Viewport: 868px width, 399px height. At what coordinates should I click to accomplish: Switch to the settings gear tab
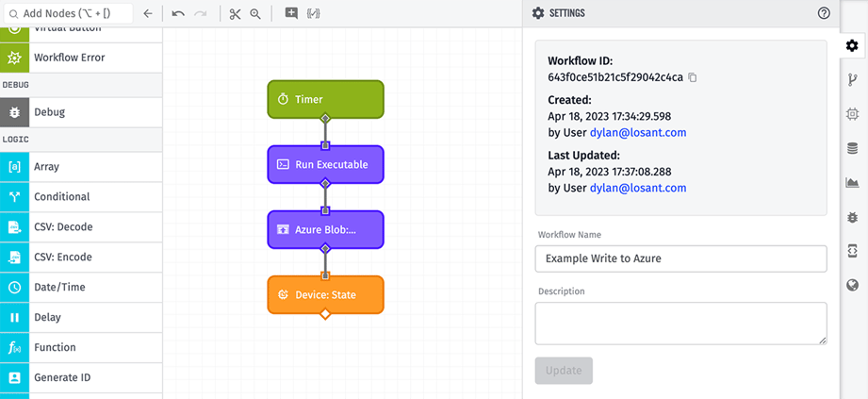(852, 45)
